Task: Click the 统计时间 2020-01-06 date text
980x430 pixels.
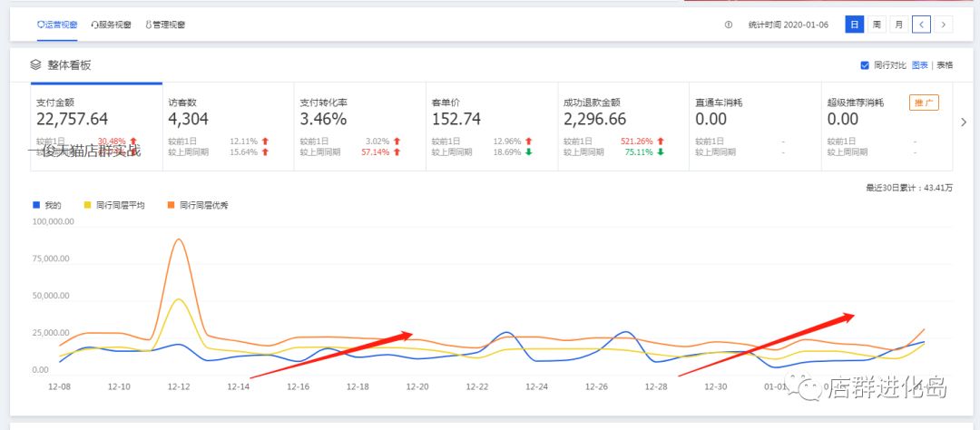Action: (x=789, y=25)
